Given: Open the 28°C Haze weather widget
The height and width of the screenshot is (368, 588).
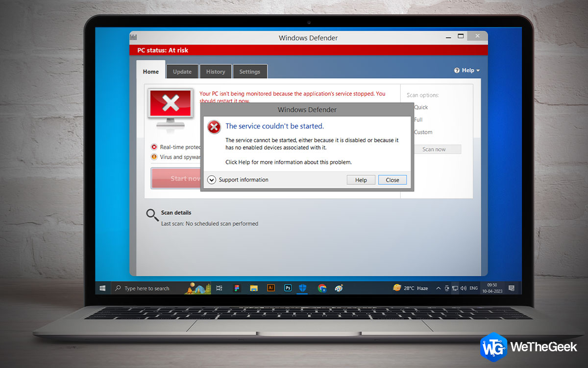Looking at the screenshot, I should coord(411,288).
